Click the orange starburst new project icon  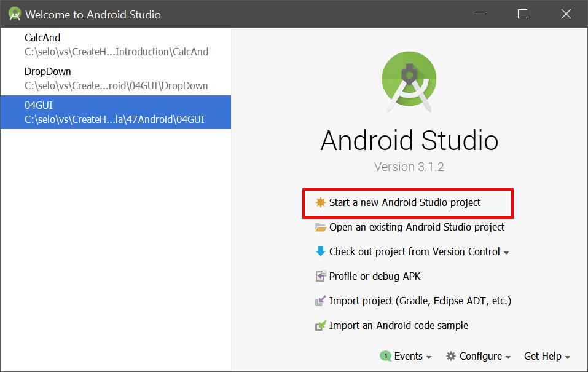point(320,202)
